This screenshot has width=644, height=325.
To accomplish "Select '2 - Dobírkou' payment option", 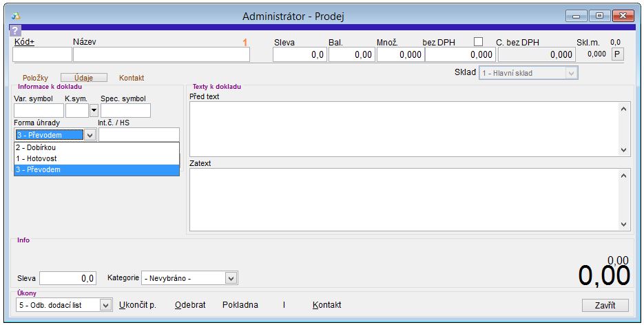I will pos(96,147).
